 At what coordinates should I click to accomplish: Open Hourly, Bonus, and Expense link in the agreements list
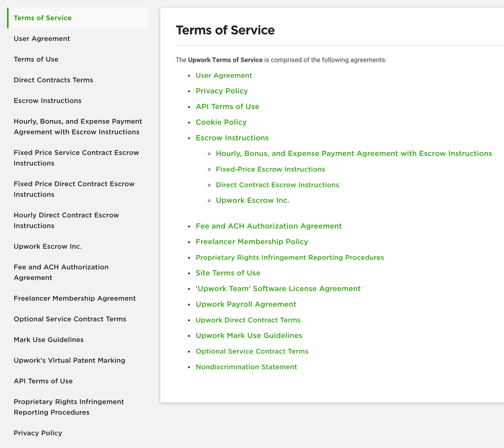pos(354,153)
